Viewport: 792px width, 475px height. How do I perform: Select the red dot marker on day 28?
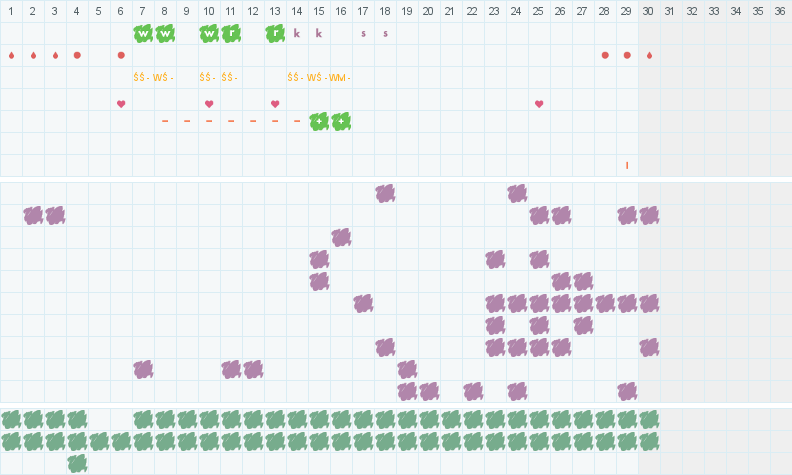pos(605,55)
